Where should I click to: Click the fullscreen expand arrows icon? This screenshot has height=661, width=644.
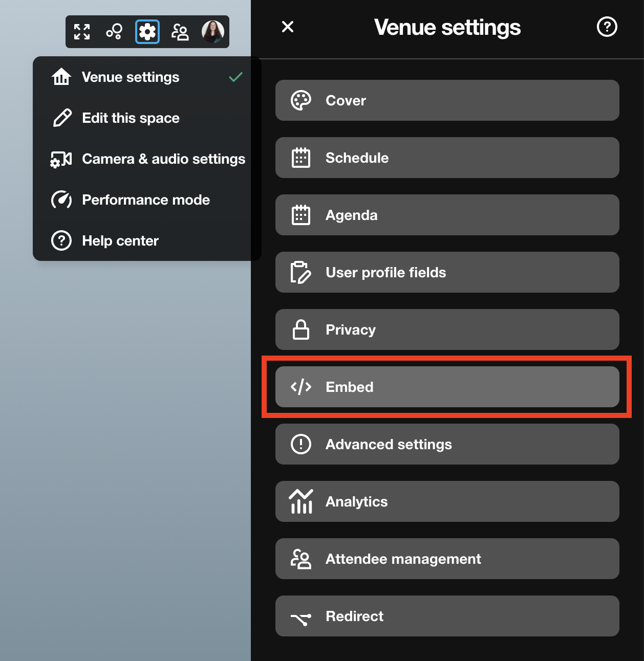[x=82, y=32]
